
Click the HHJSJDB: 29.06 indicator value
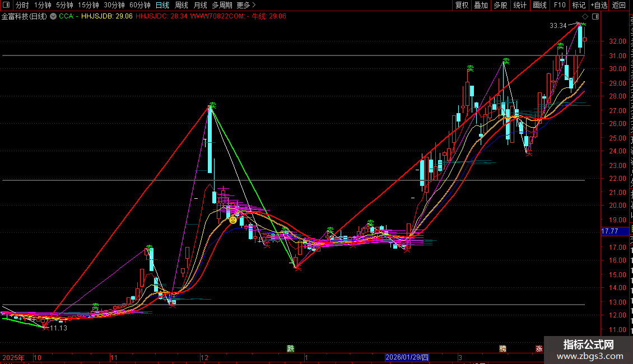pos(107,17)
